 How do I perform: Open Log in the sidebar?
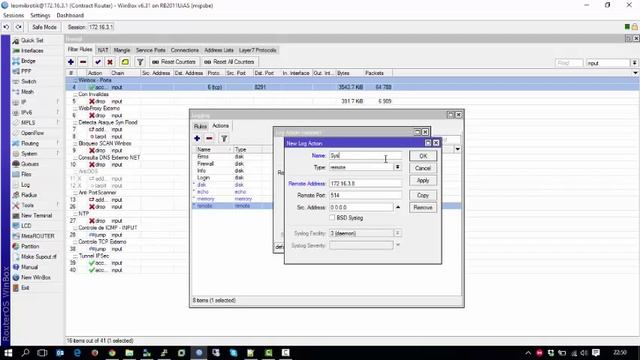pyautogui.click(x=25, y=185)
